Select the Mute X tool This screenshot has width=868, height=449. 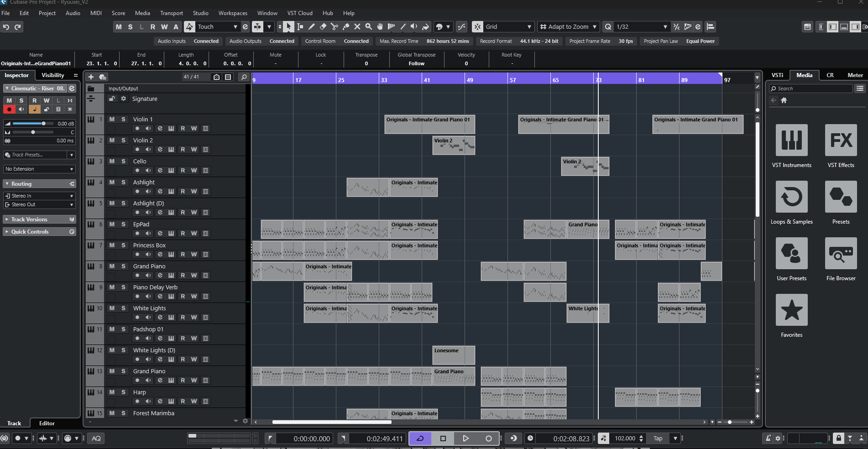pos(357,27)
